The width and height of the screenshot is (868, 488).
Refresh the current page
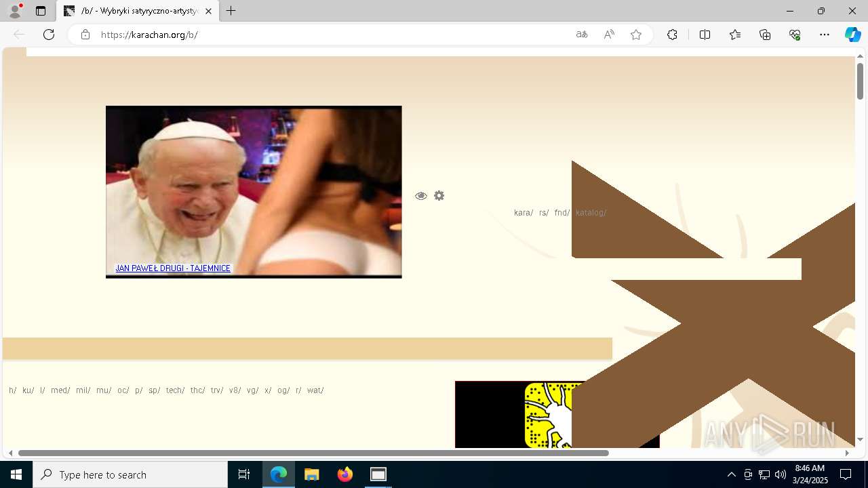(x=49, y=35)
